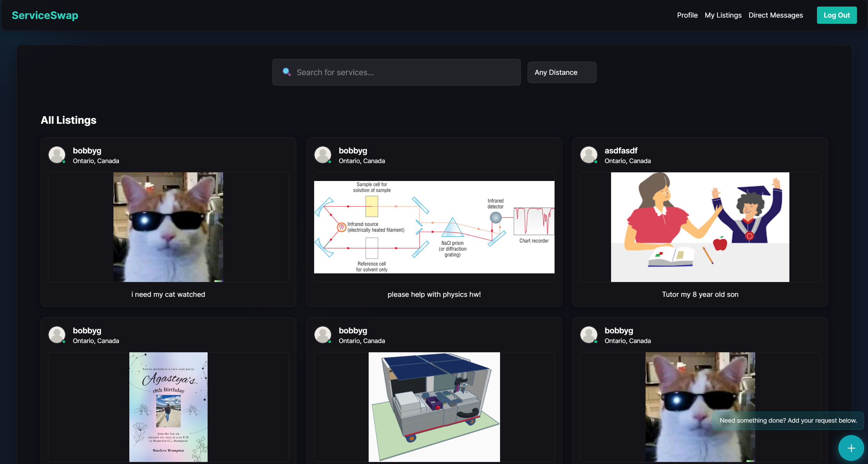Open Direct Messages
Screen dimensions: 868x464
(776, 15)
